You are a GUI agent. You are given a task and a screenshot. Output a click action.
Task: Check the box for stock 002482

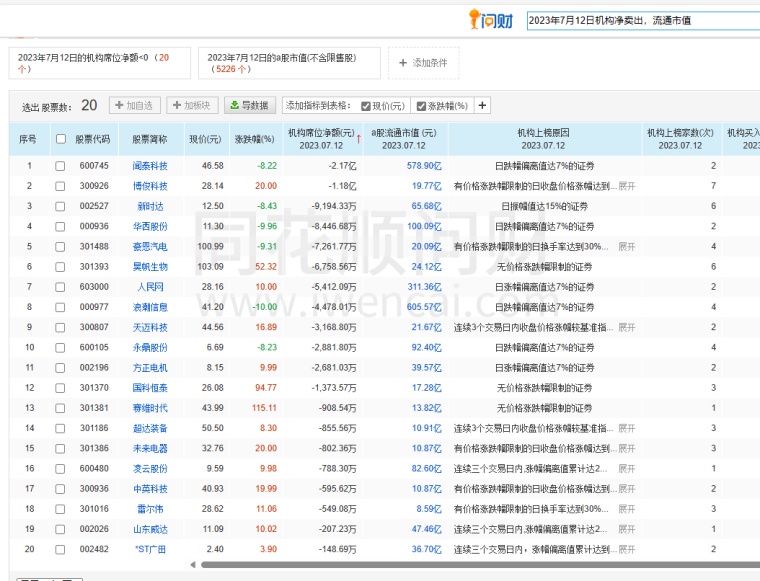60,550
